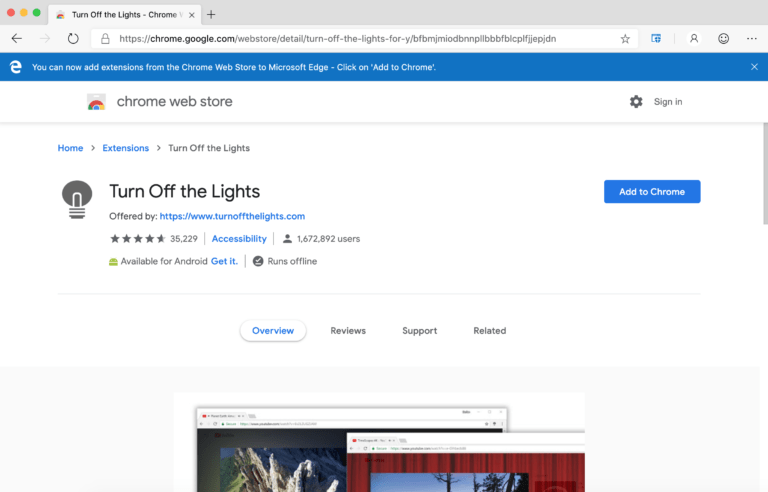Go to the Home breadcrumb
768x492 pixels.
click(x=71, y=148)
